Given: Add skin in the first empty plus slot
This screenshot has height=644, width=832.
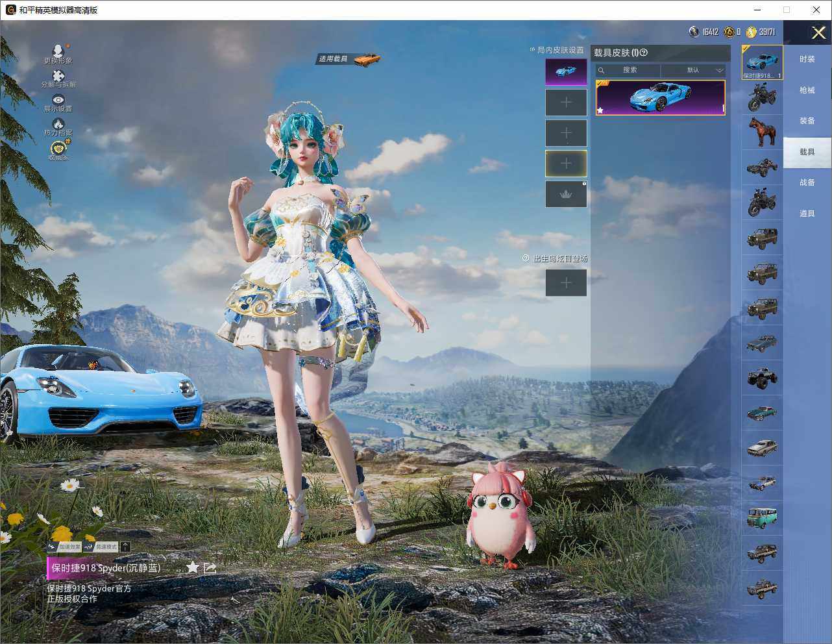Looking at the screenshot, I should 566,103.
